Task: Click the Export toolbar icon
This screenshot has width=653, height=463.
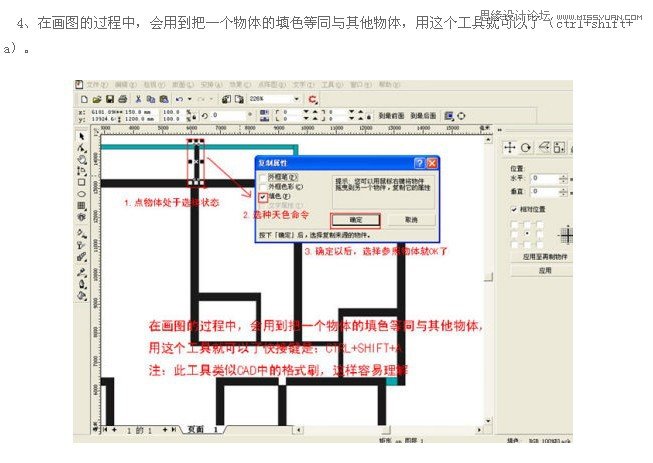Action: 239,99
